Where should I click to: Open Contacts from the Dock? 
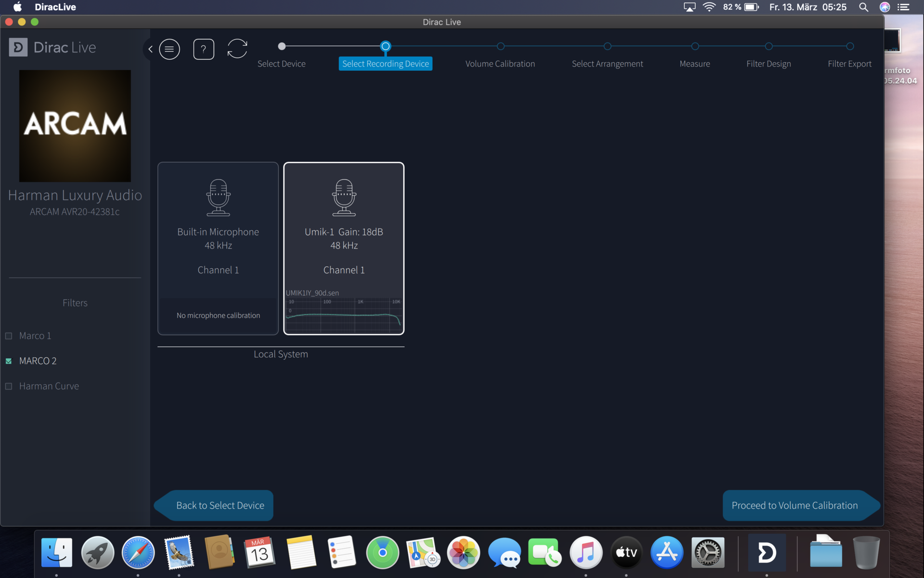219,552
